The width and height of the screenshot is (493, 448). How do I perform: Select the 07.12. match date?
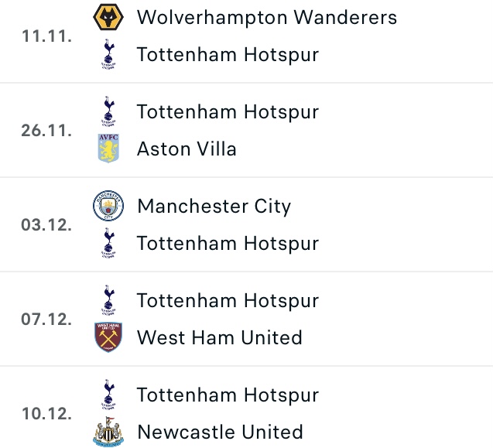[x=46, y=319]
